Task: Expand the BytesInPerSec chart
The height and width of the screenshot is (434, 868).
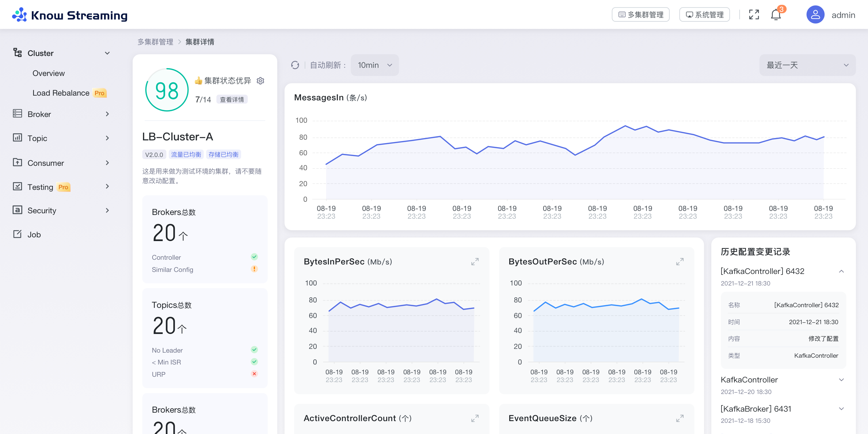Action: click(475, 261)
